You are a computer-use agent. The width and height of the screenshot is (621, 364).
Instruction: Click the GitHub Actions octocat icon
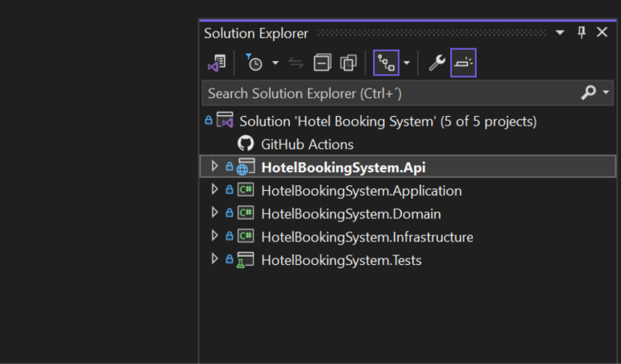pos(246,144)
